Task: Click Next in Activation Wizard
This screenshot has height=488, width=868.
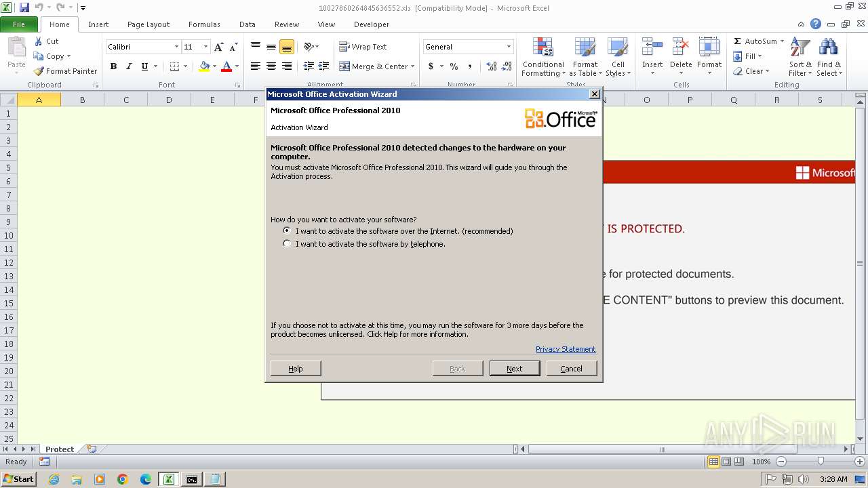Action: click(x=515, y=368)
